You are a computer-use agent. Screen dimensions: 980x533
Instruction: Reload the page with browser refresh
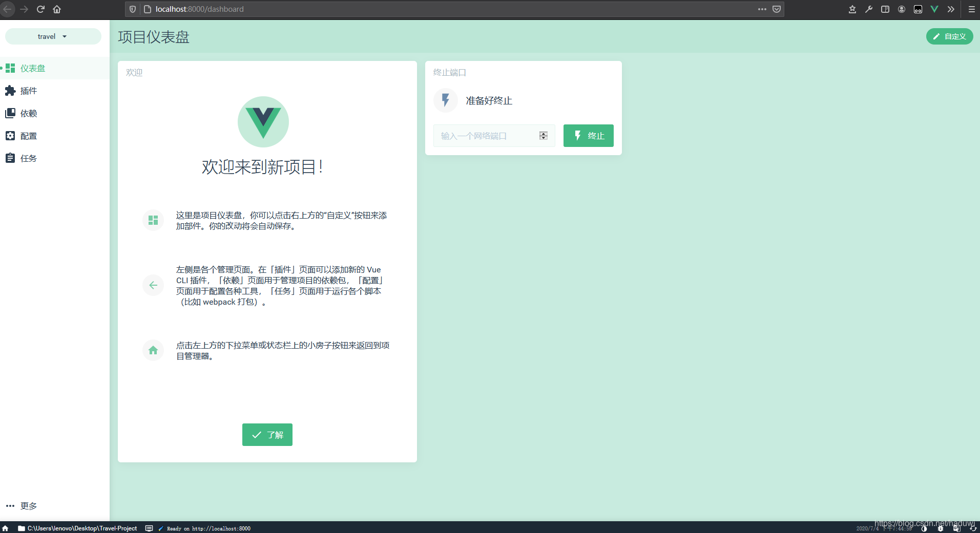point(40,9)
